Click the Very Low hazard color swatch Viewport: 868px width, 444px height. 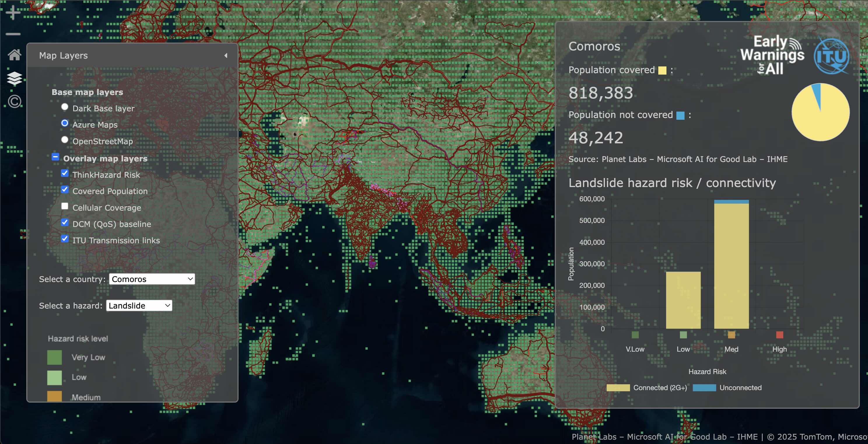point(55,357)
